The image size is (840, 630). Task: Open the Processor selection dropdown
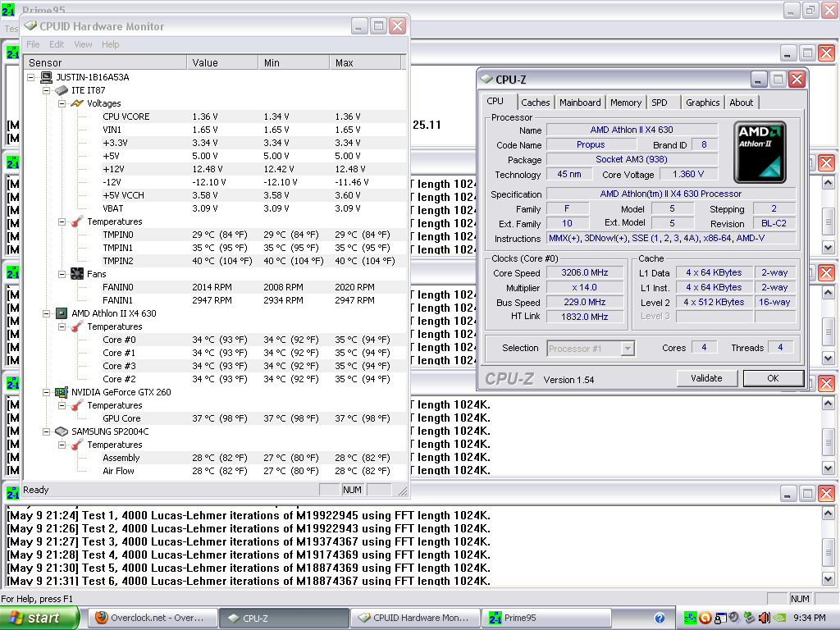(628, 349)
